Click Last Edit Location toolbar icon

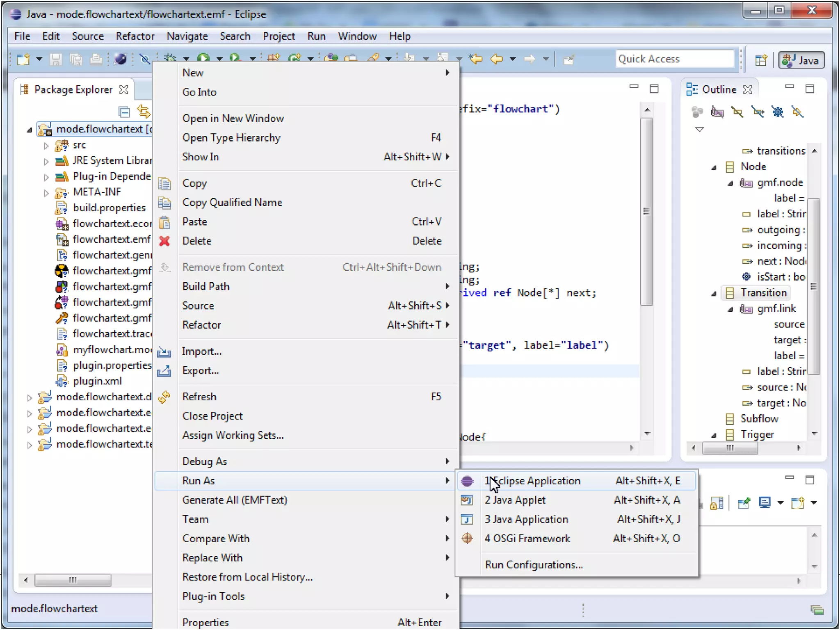coord(476,59)
